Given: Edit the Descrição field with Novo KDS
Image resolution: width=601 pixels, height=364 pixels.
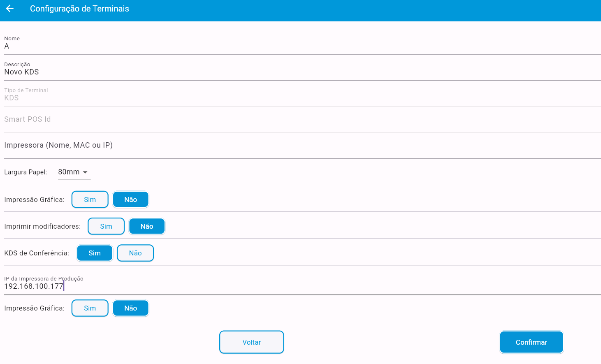Looking at the screenshot, I should coord(300,72).
